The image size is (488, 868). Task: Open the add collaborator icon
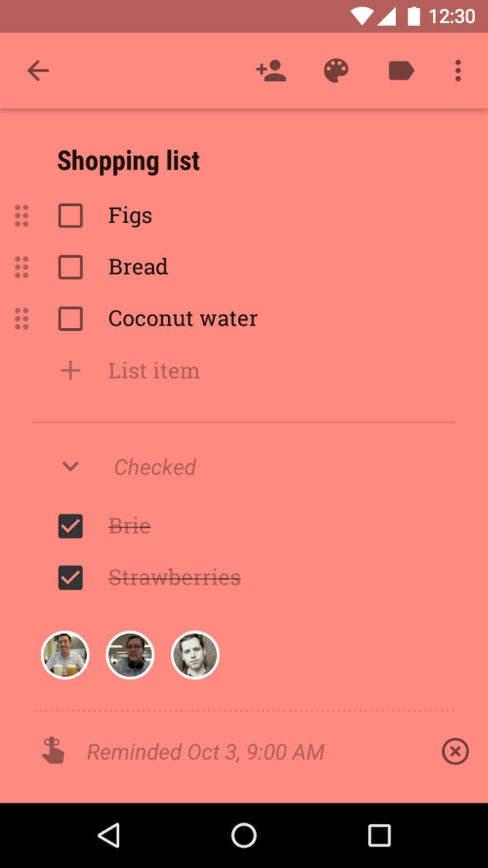pyautogui.click(x=271, y=71)
